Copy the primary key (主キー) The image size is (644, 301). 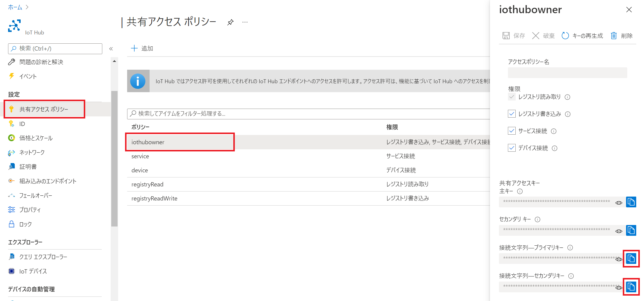(631, 202)
